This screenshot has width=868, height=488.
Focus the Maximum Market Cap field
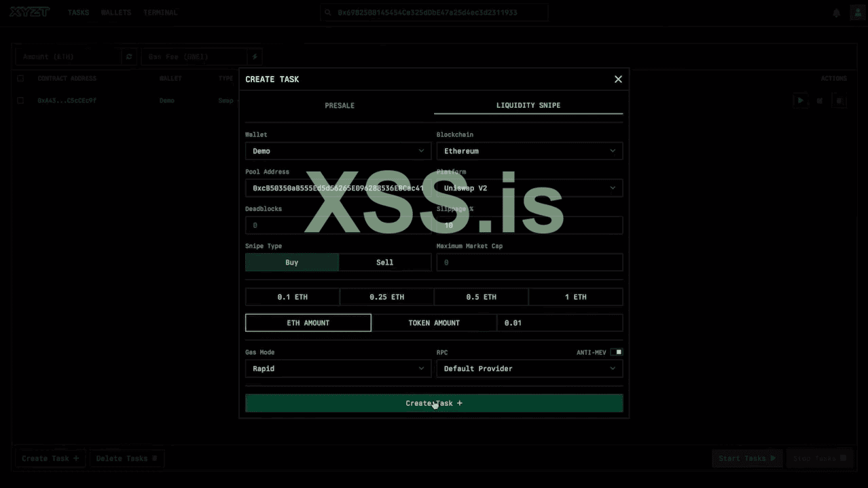tap(530, 263)
